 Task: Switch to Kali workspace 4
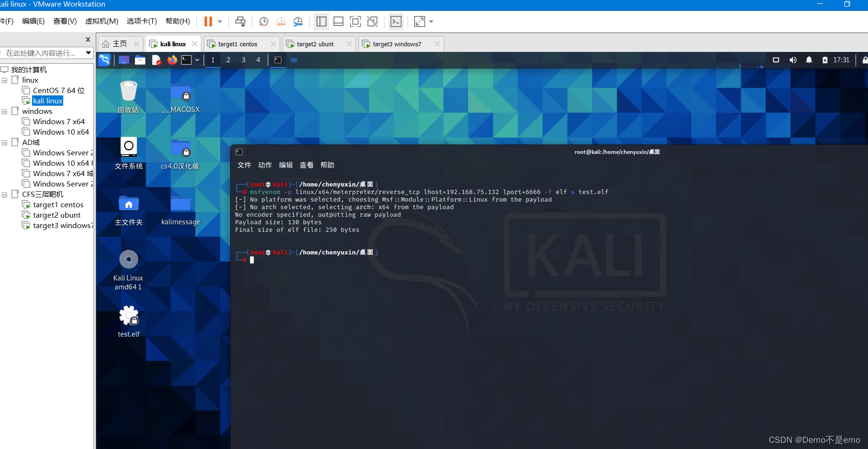coord(258,60)
